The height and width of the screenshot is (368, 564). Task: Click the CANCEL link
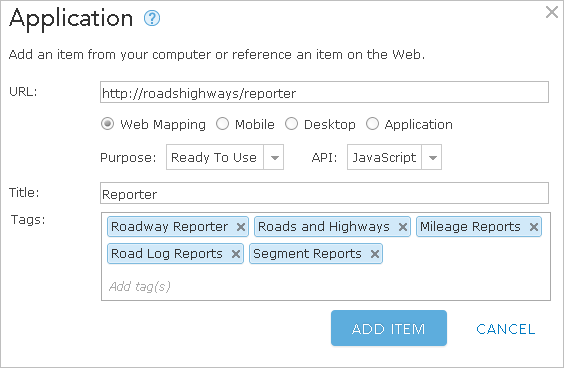tap(505, 329)
